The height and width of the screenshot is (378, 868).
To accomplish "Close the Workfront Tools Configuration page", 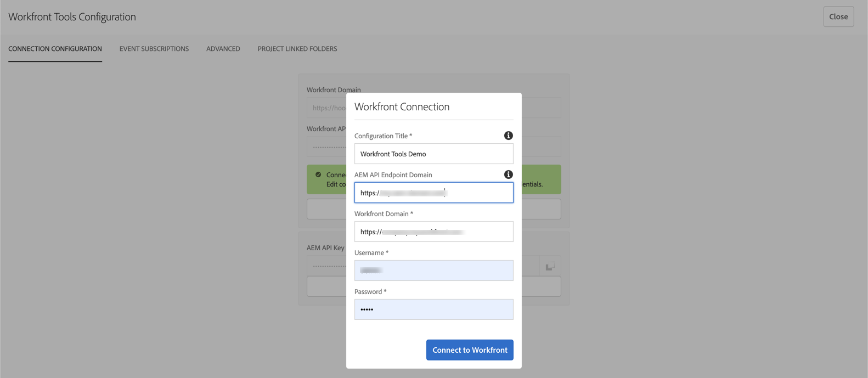I will (838, 16).
